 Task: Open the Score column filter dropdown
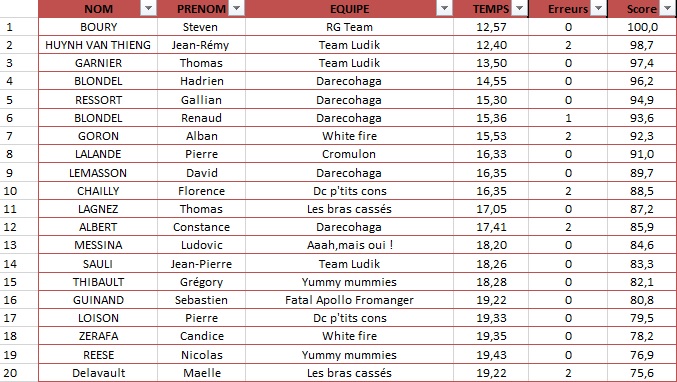coord(667,9)
